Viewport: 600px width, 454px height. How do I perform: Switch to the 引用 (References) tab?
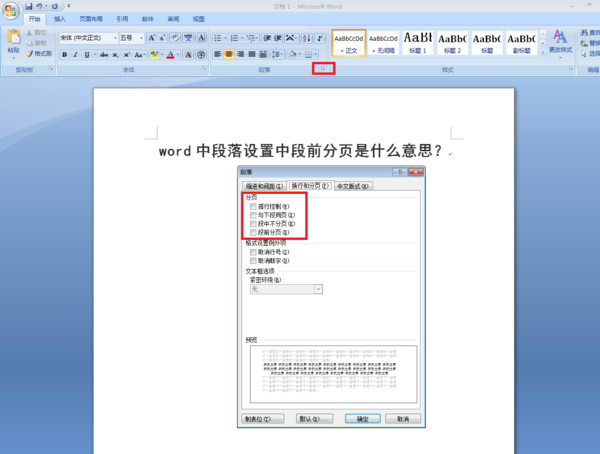click(x=122, y=19)
